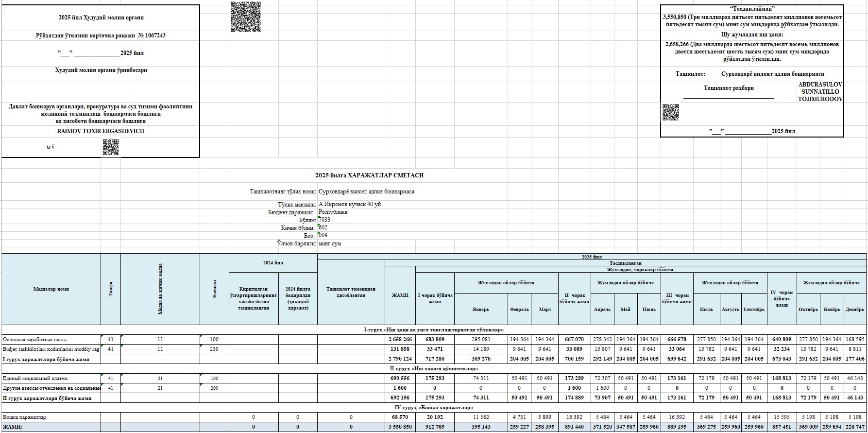
Task: Select the section heading "II-гурух «Иш ҳақига қўшимчалар»"
Action: coord(434,369)
